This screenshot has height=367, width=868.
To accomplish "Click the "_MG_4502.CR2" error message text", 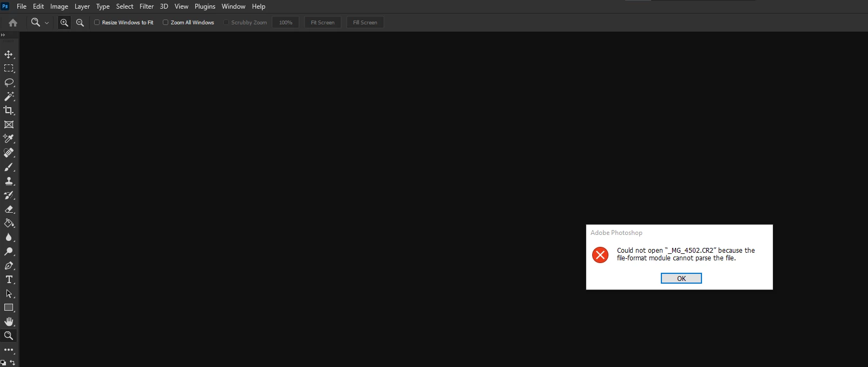I will (x=686, y=254).
